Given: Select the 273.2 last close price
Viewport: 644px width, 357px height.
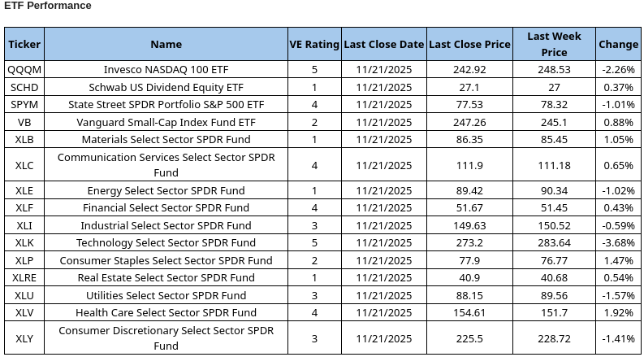Looking at the screenshot, I should [x=469, y=243].
